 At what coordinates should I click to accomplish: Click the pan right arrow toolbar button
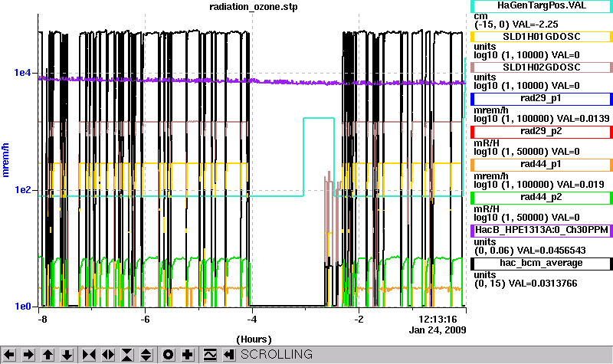[28, 355]
